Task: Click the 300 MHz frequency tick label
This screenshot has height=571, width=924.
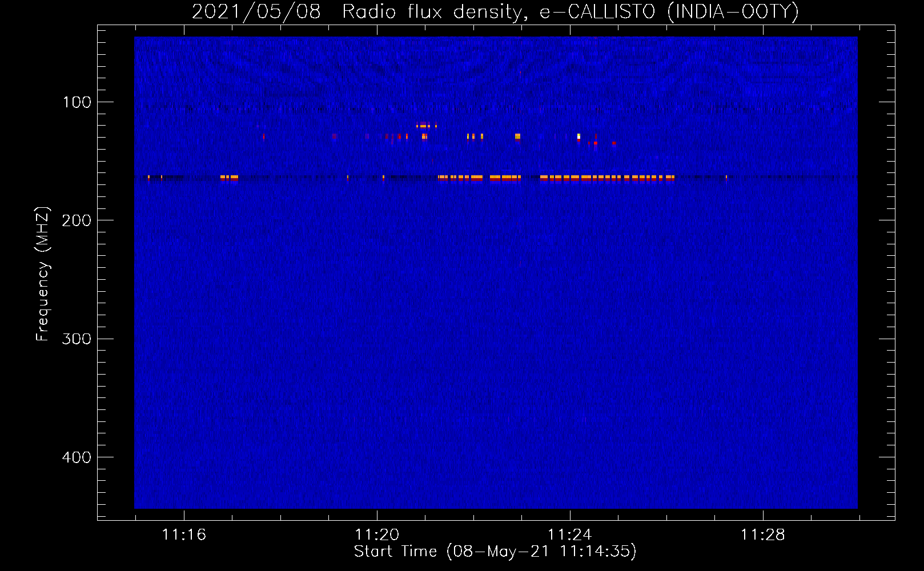Action: point(77,339)
